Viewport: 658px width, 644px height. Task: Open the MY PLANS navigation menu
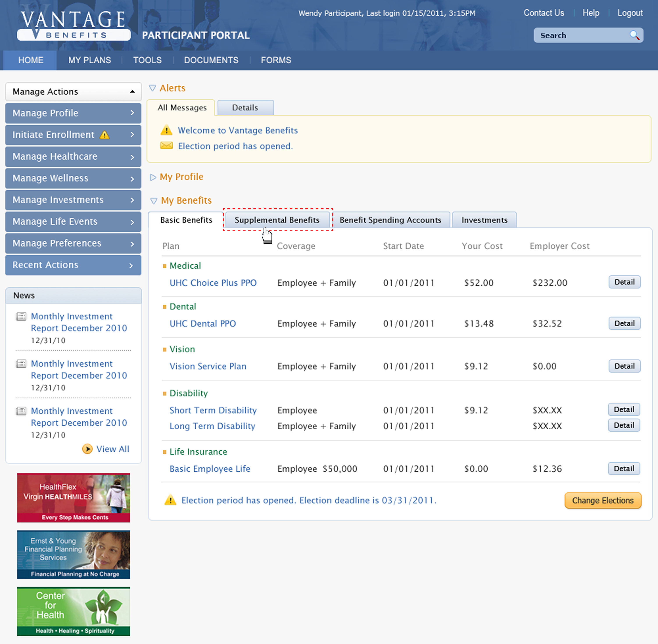(x=90, y=60)
